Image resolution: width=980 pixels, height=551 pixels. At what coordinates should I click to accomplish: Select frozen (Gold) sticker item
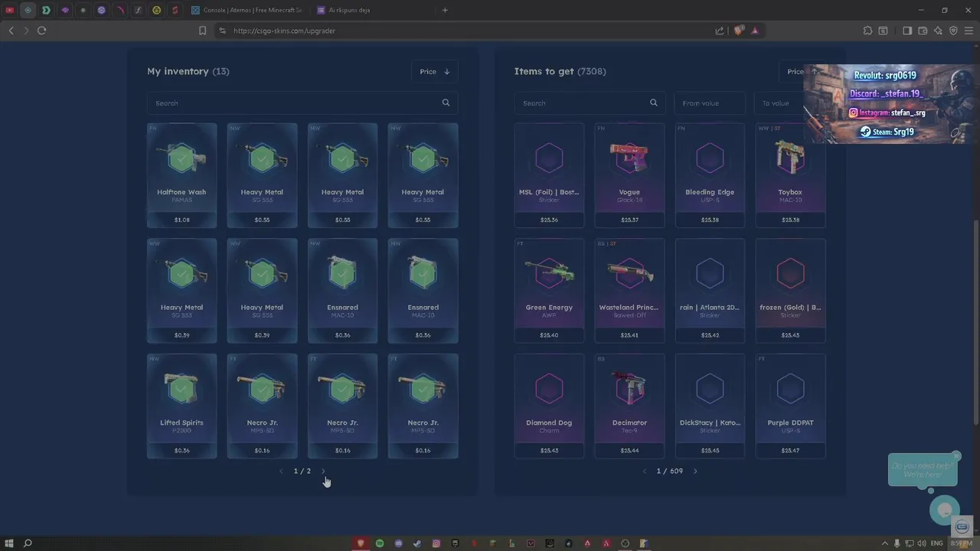[790, 291]
